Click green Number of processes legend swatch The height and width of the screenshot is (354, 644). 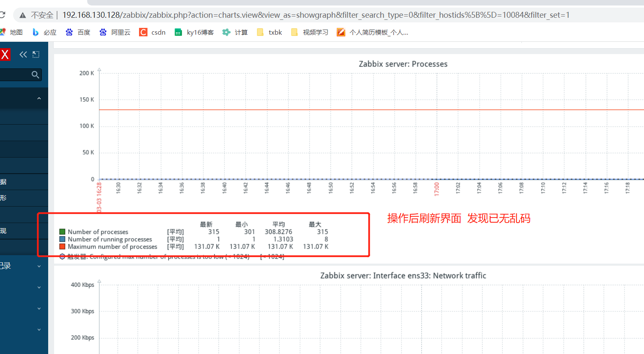click(62, 232)
